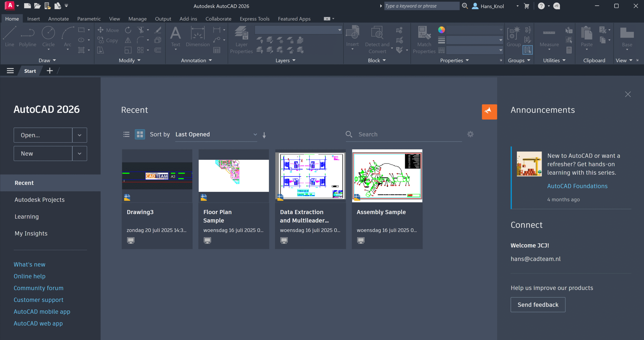Screen dimensions: 644x340
Task: Switch to the Annotate ribbon tab
Action: point(58,19)
